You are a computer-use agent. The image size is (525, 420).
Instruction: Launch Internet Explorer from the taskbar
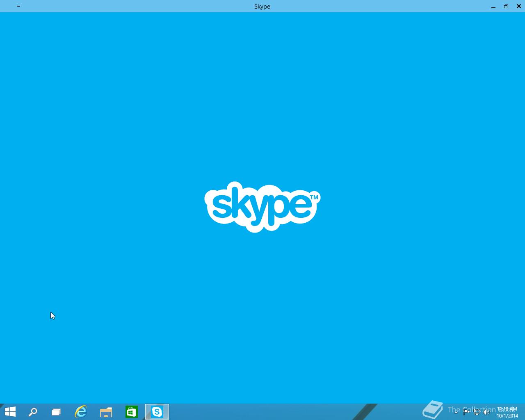coord(81,412)
